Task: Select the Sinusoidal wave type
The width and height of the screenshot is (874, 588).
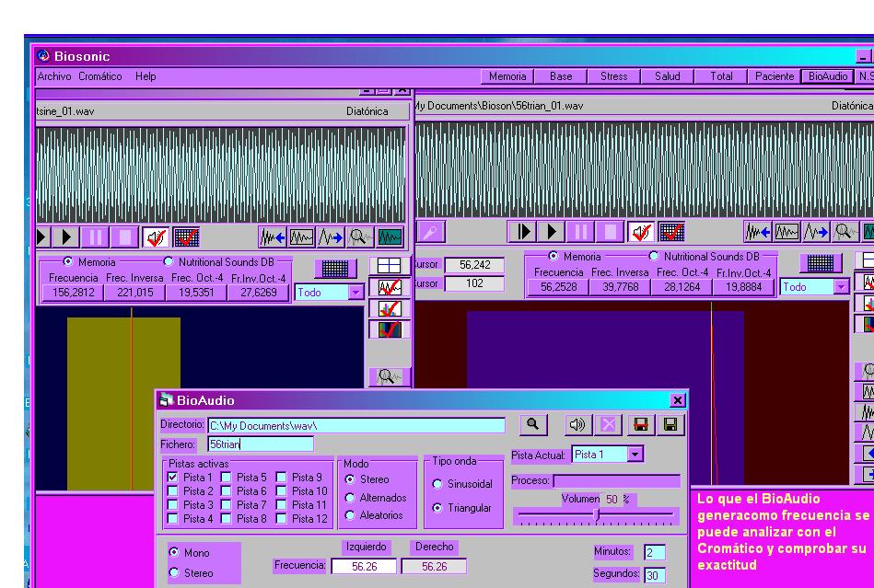Action: [437, 484]
